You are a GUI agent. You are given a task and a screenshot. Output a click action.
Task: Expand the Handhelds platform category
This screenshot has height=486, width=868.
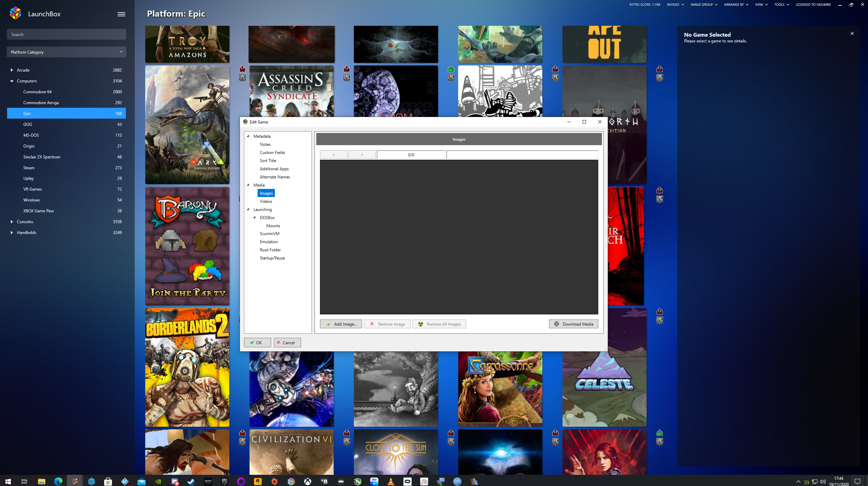coord(12,232)
